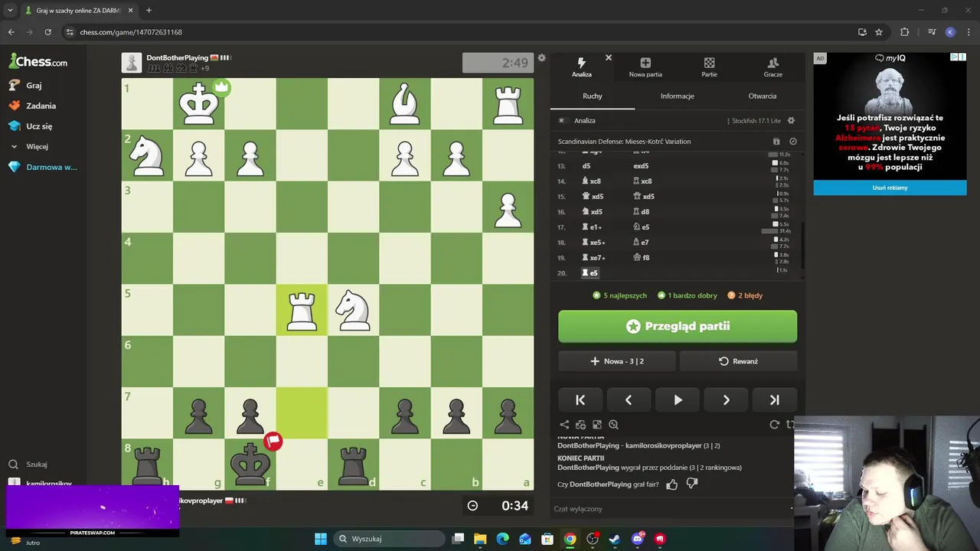Open Stockfish engine settings gear

click(x=791, y=120)
